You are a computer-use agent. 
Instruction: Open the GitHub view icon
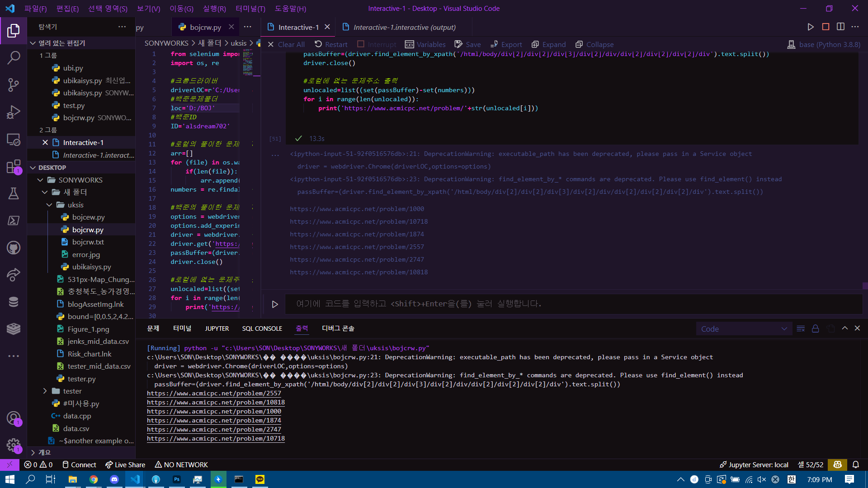coord(14,248)
